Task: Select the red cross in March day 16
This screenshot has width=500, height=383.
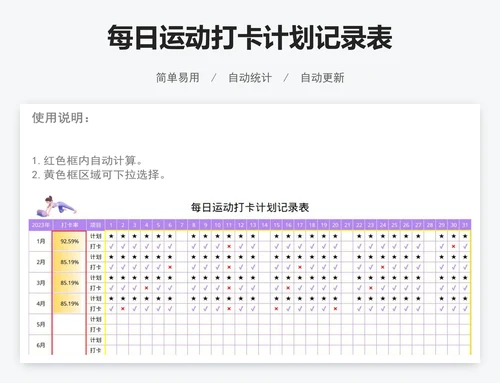Action: pyautogui.click(x=288, y=288)
